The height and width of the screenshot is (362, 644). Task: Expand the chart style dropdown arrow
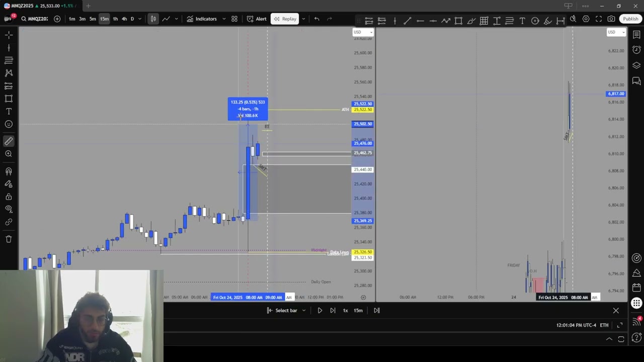(176, 19)
